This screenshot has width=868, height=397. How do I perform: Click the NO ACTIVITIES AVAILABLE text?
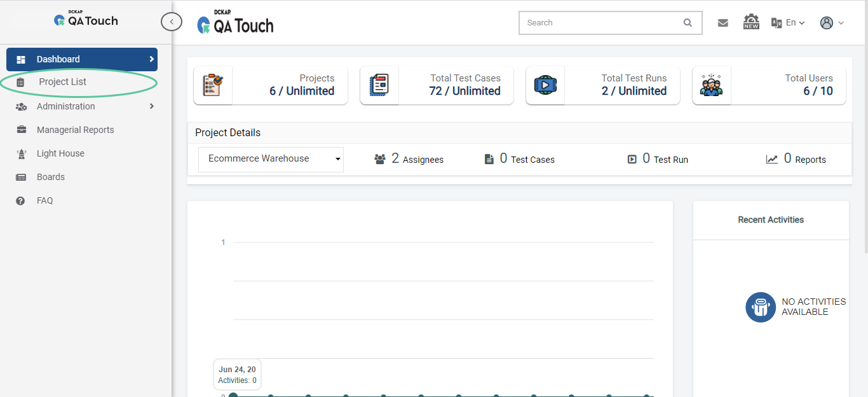coord(813,307)
